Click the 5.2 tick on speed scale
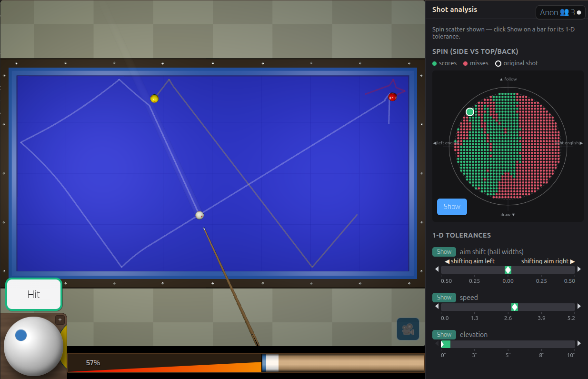588x379 pixels. (571, 318)
